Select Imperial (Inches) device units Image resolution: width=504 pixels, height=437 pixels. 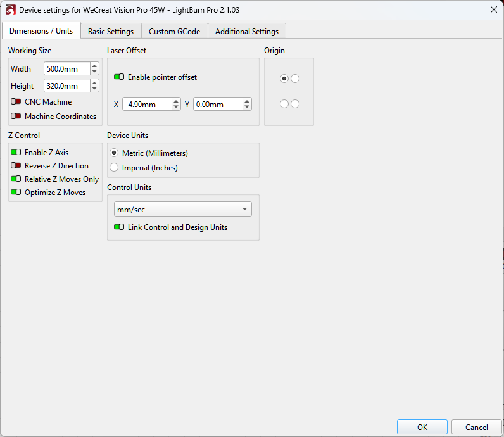[114, 167]
